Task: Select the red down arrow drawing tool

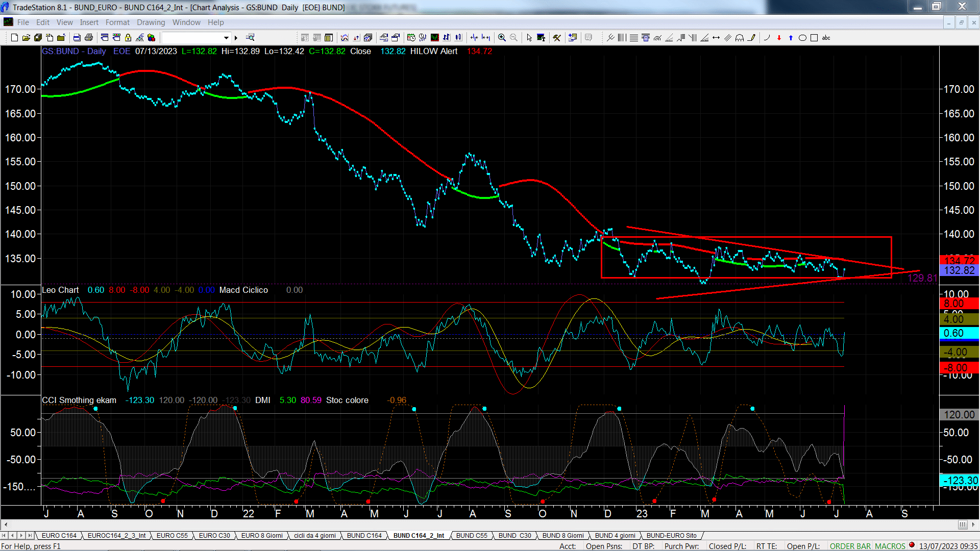Action: [779, 38]
